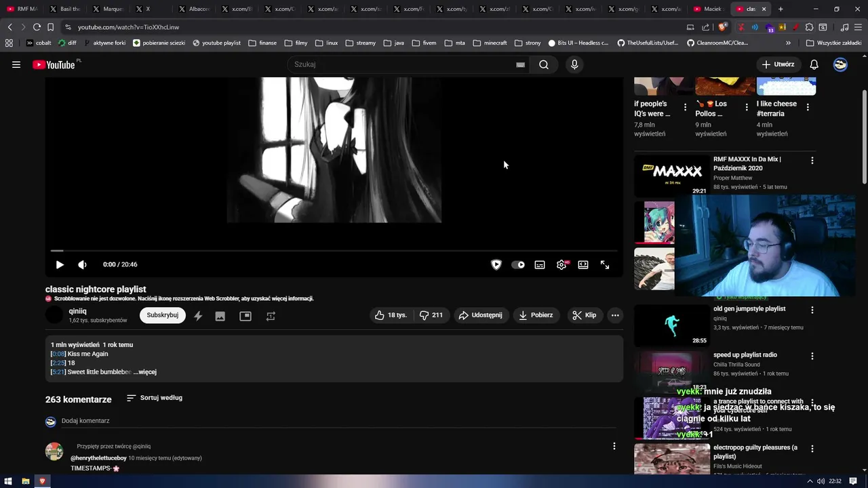
Task: Open the notifications bell
Action: click(x=814, y=64)
